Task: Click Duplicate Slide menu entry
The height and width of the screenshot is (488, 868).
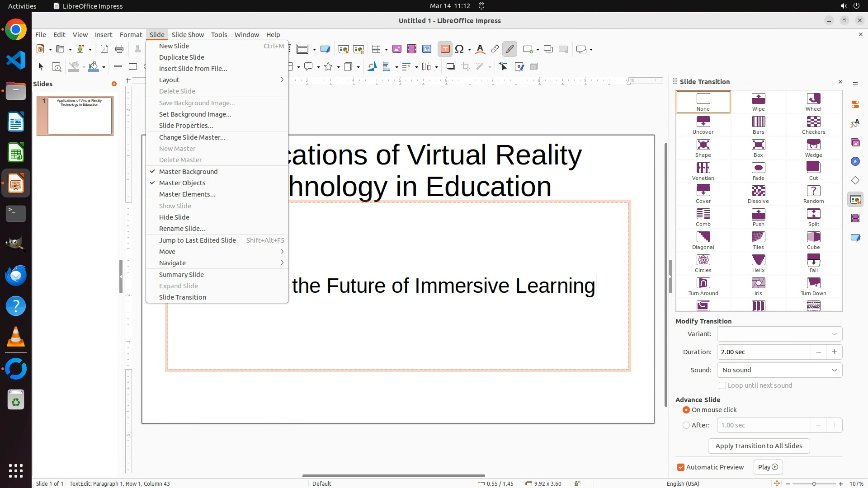Action: [x=182, y=57]
